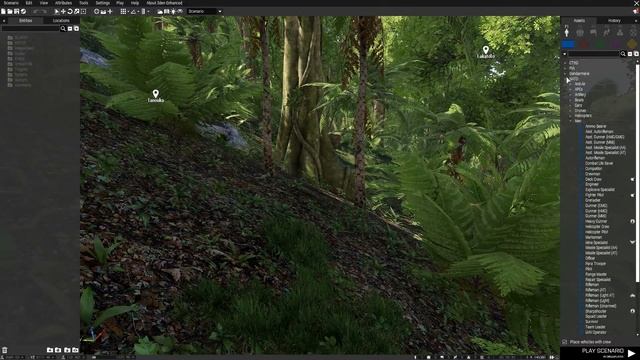
Task: Select the Area scaling widget tool
Action: [x=83, y=11]
